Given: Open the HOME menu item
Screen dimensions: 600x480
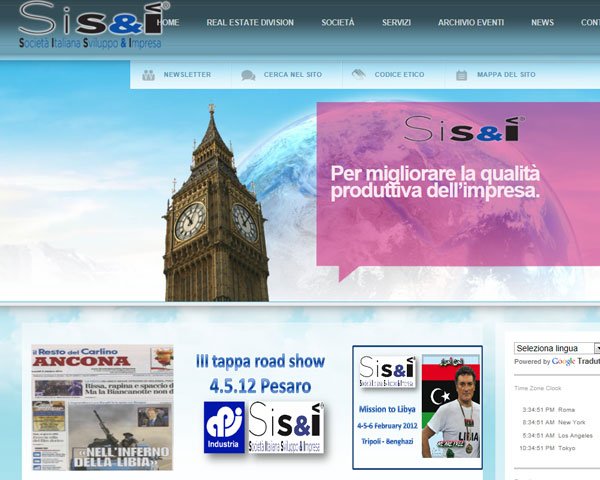Looking at the screenshot, I should tap(168, 23).
